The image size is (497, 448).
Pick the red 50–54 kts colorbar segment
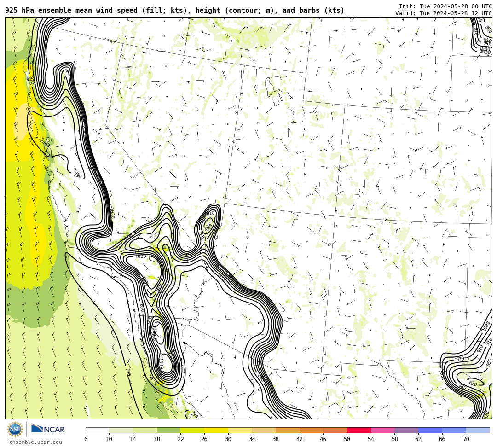click(x=359, y=430)
